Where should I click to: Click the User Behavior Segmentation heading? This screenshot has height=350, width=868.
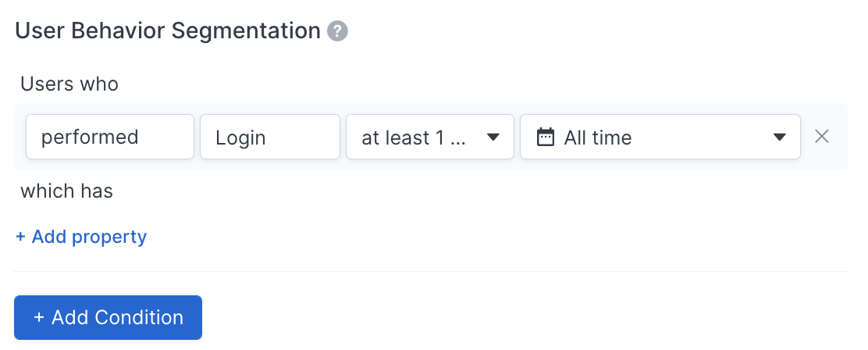point(168,31)
